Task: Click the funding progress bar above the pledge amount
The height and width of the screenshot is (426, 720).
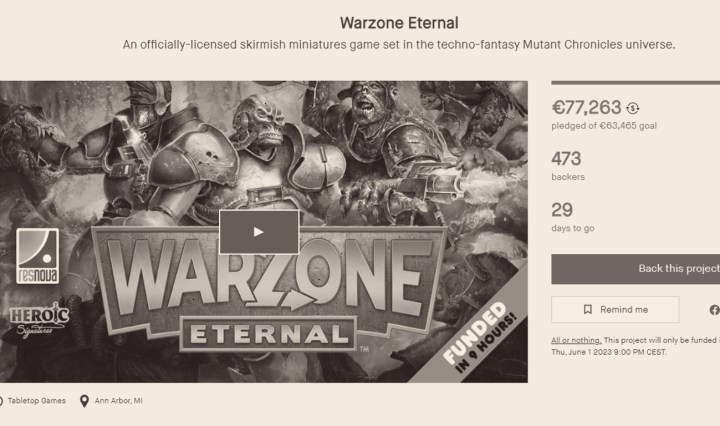Action: click(x=635, y=83)
